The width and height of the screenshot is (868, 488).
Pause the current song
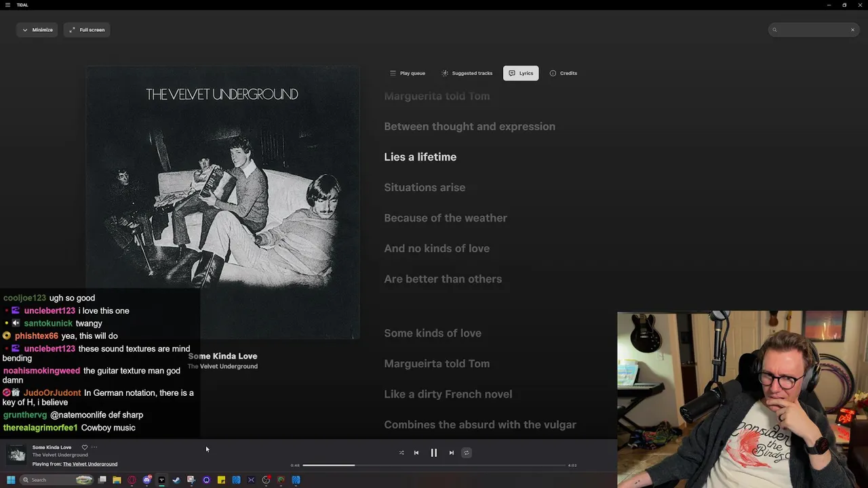click(x=434, y=453)
